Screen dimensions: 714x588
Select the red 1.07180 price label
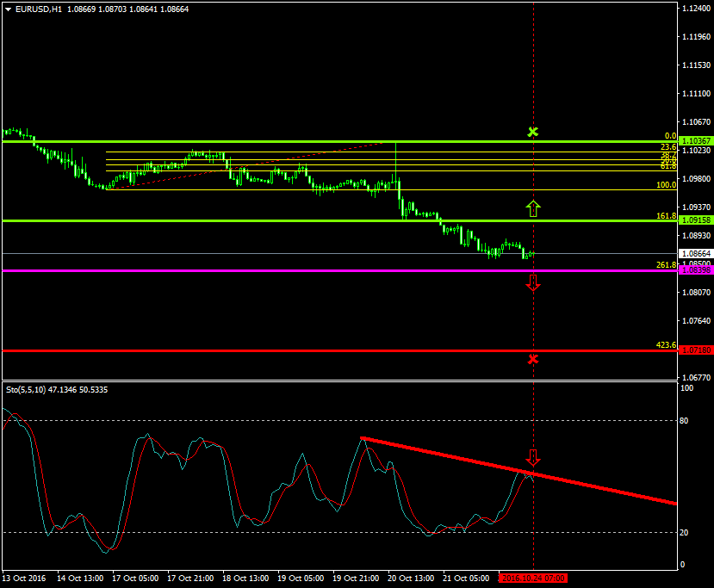coord(694,350)
